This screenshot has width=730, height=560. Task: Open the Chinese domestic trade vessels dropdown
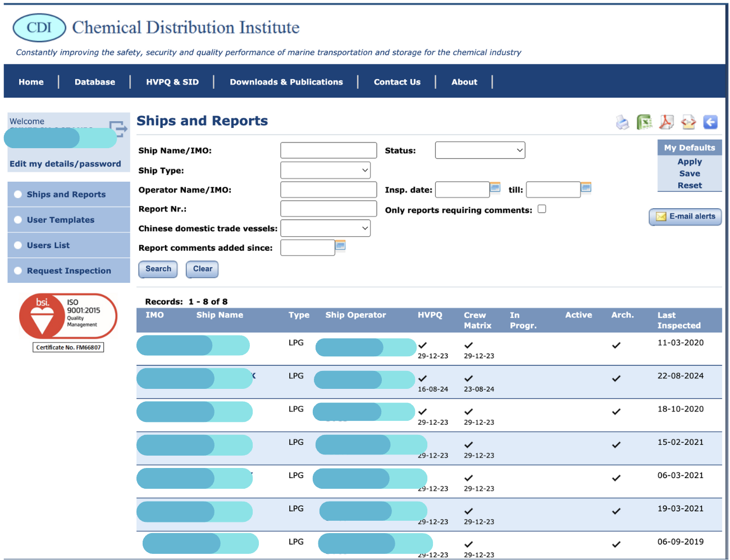click(326, 228)
